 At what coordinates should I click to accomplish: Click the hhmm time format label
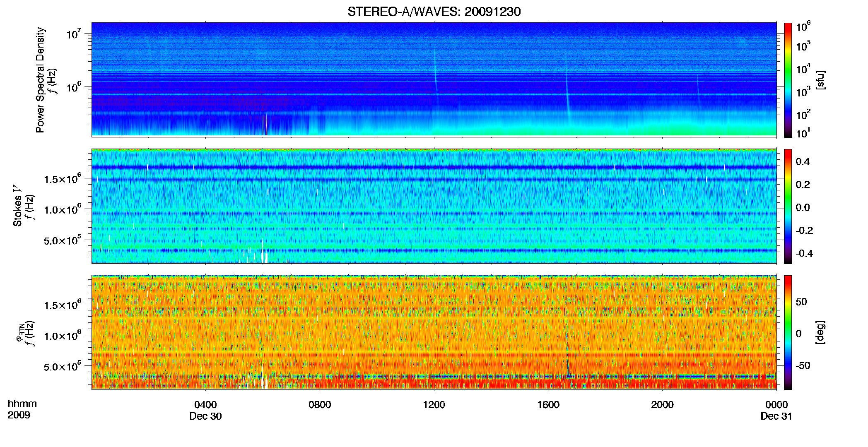click(22, 404)
